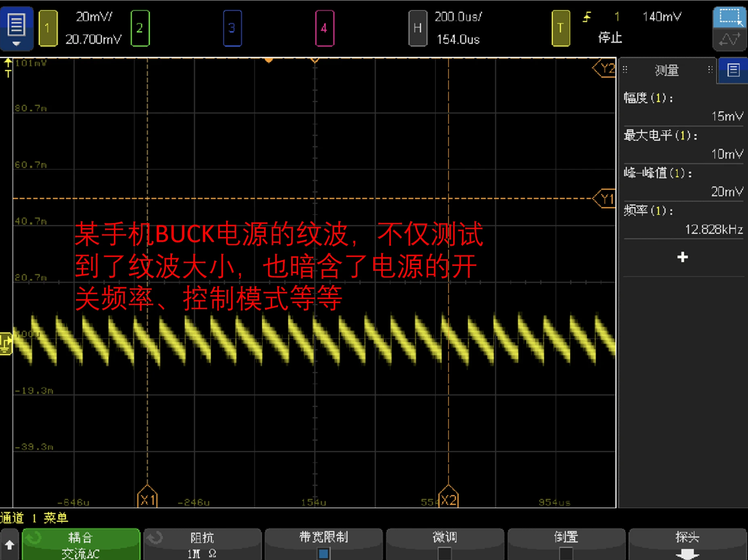Select the Y1 cursor marker
This screenshot has height=560, width=748.
tap(605, 199)
